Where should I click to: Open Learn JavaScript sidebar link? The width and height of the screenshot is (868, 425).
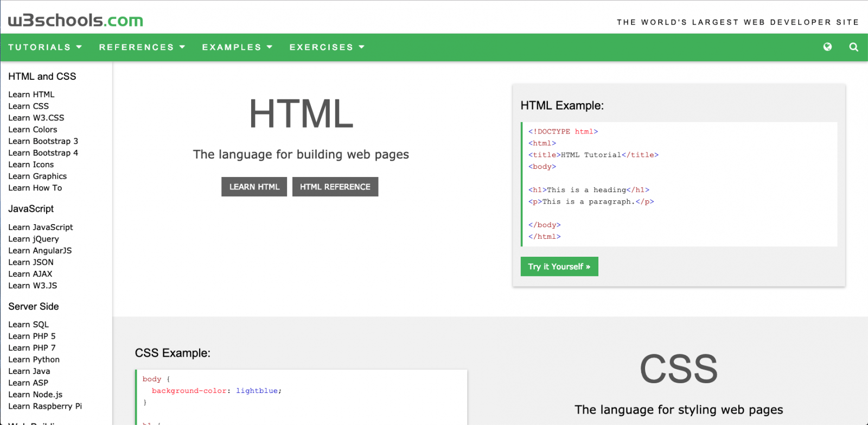pyautogui.click(x=41, y=227)
